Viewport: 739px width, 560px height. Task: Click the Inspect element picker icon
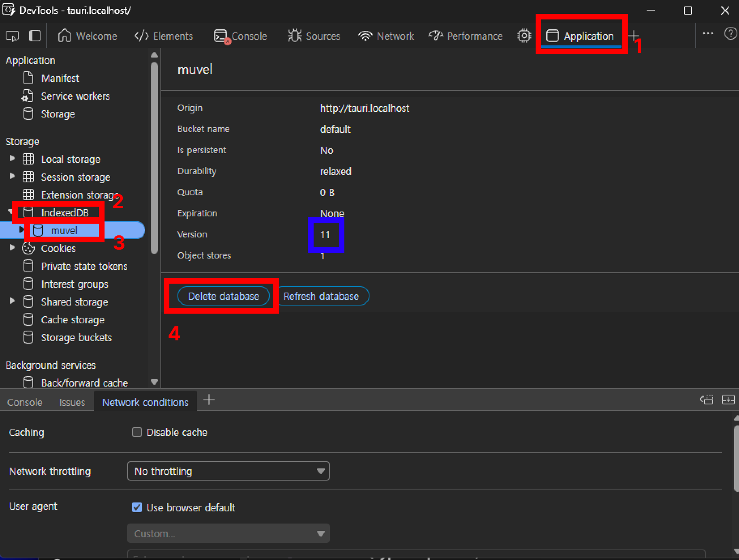coord(12,36)
